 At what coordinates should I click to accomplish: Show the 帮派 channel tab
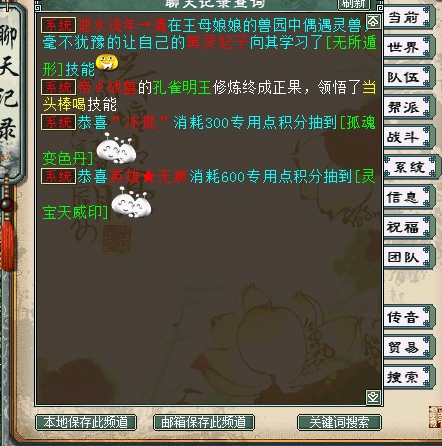[x=409, y=107]
